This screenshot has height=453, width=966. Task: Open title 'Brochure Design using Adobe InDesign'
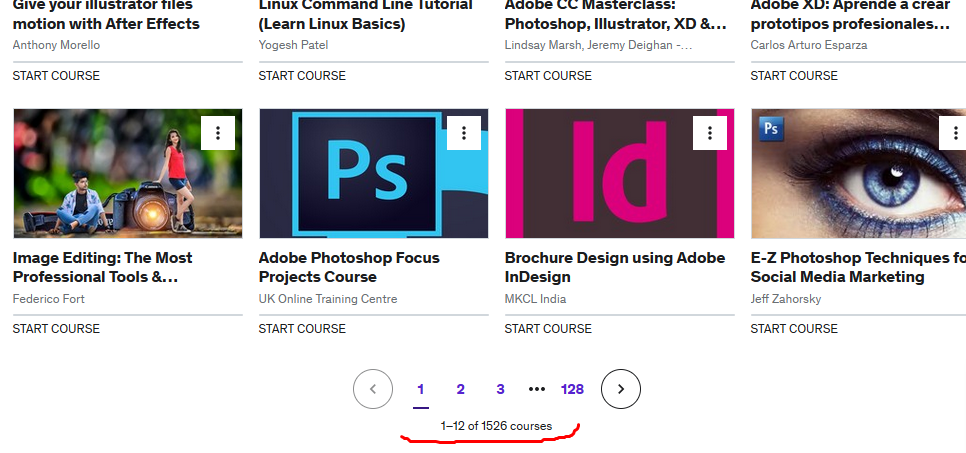pyautogui.click(x=614, y=267)
